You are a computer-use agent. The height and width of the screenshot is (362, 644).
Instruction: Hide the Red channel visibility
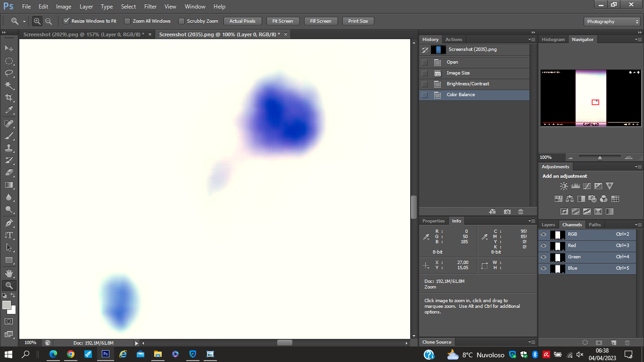pyautogui.click(x=544, y=246)
